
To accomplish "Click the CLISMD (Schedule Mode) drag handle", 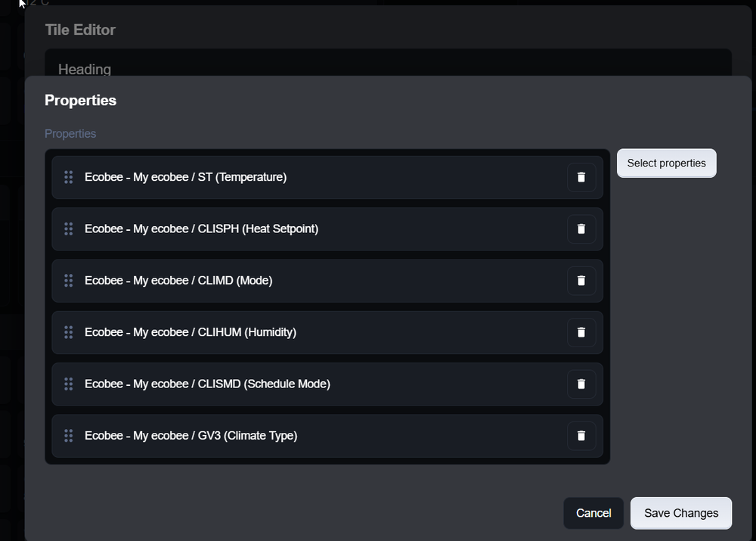I will [x=69, y=384].
